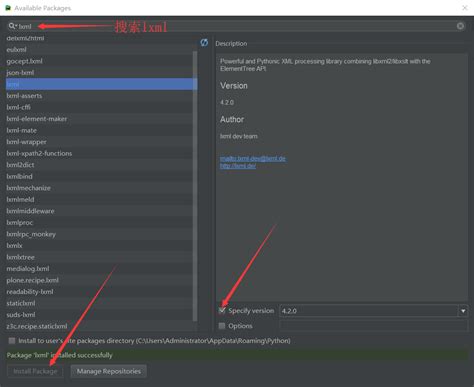Clear the search field with X icon
This screenshot has height=387, width=474.
click(460, 26)
